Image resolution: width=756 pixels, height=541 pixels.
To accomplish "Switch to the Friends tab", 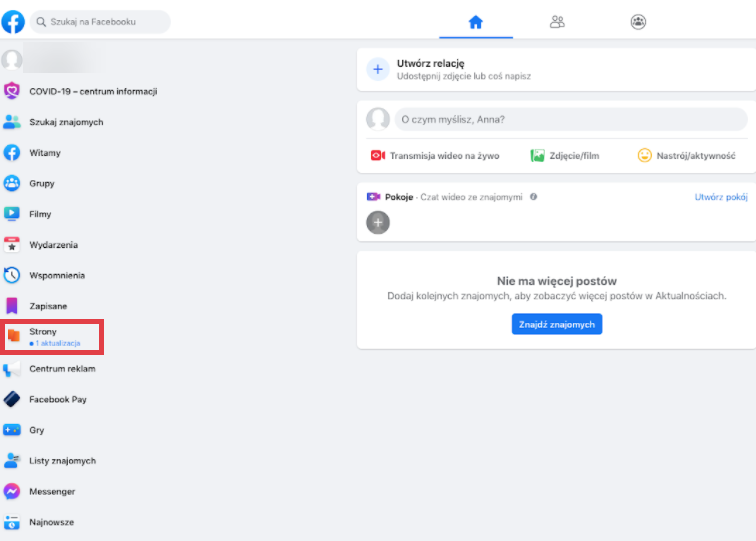I will 557,21.
